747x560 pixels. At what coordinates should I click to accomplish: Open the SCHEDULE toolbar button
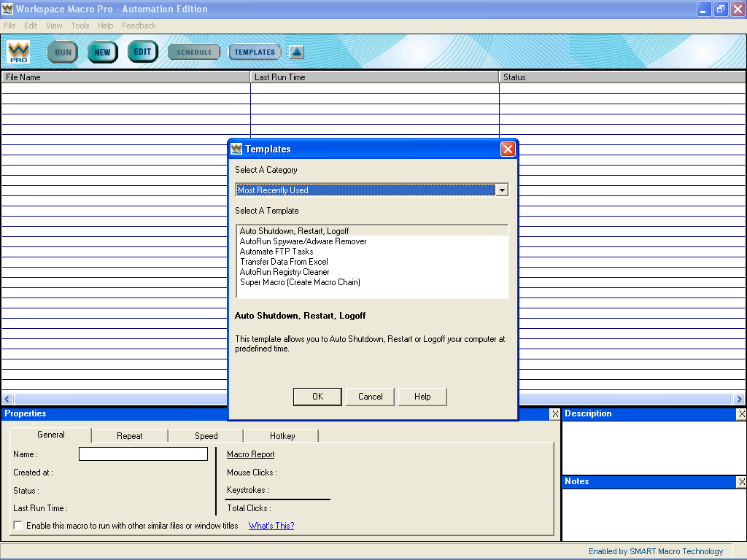coord(194,52)
